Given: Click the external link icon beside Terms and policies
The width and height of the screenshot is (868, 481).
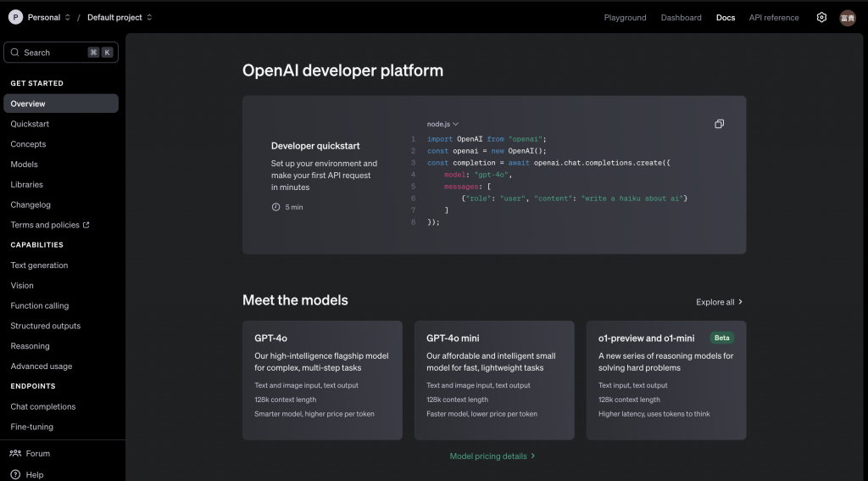Looking at the screenshot, I should 86,225.
